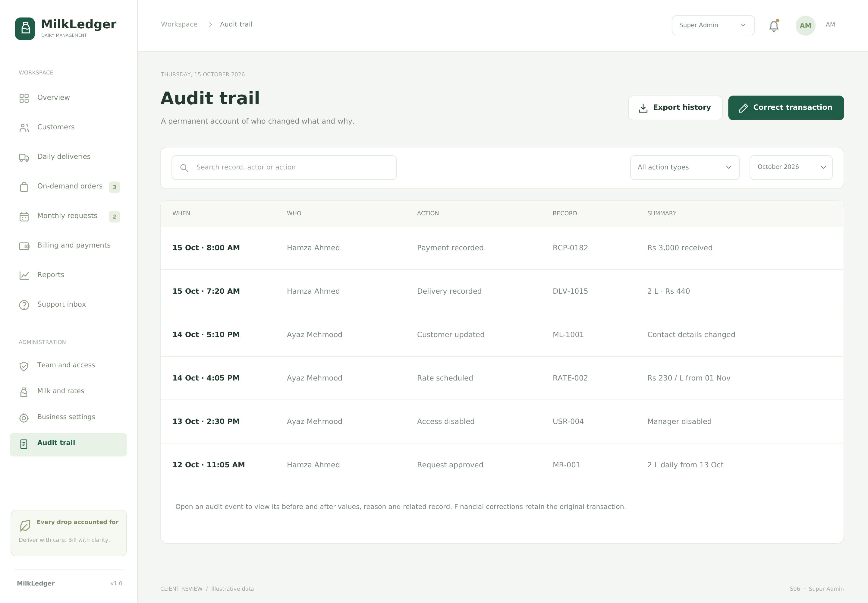Viewport: 868px width, 603px height.
Task: Open the notifications bell
Action: tap(774, 26)
